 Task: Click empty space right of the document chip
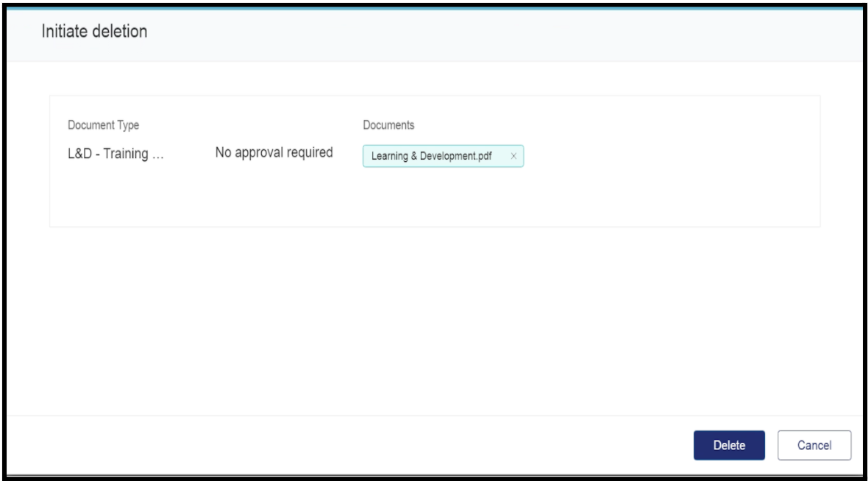[662, 156]
